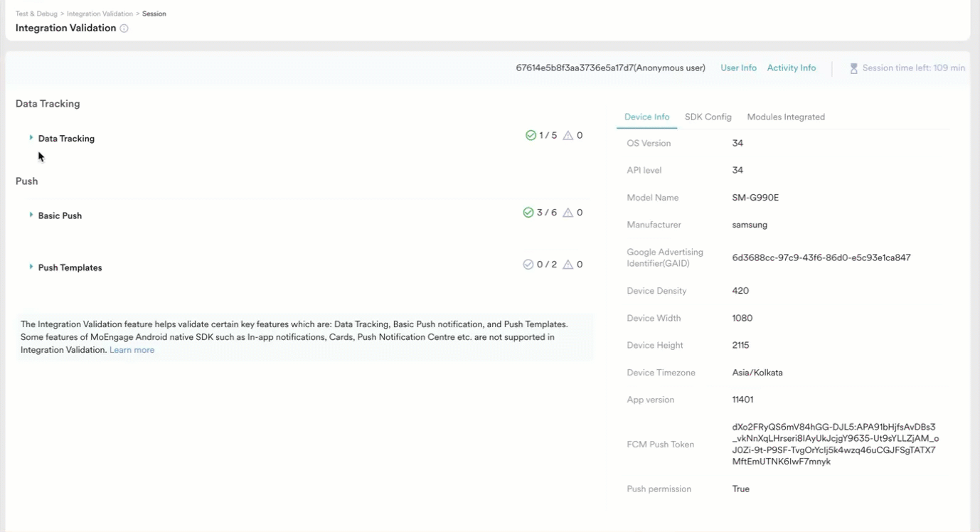Go to Test & Debug breadcrumb

pyautogui.click(x=37, y=14)
